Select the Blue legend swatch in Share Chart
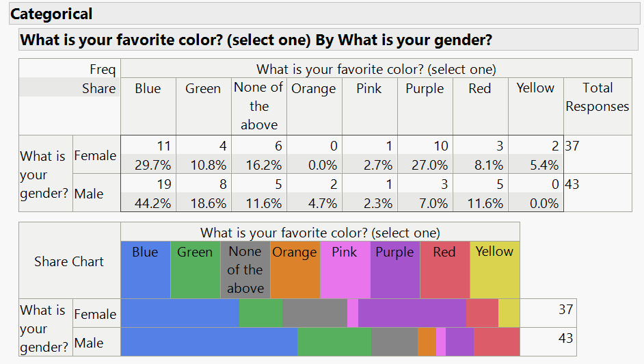The height and width of the screenshot is (364, 644). [x=145, y=270]
